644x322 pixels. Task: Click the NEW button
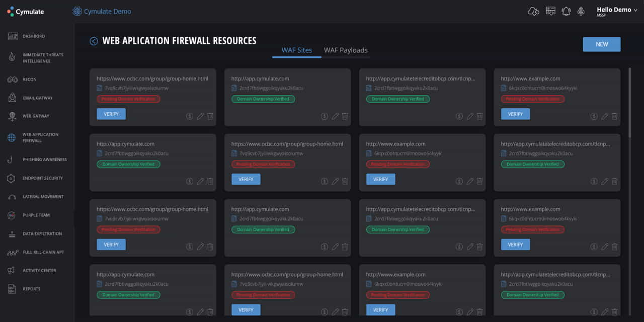click(x=601, y=44)
